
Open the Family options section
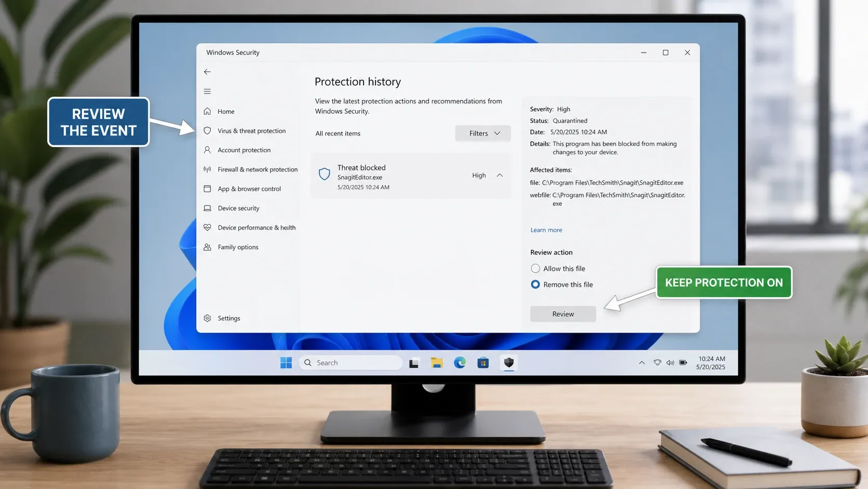[x=238, y=247]
